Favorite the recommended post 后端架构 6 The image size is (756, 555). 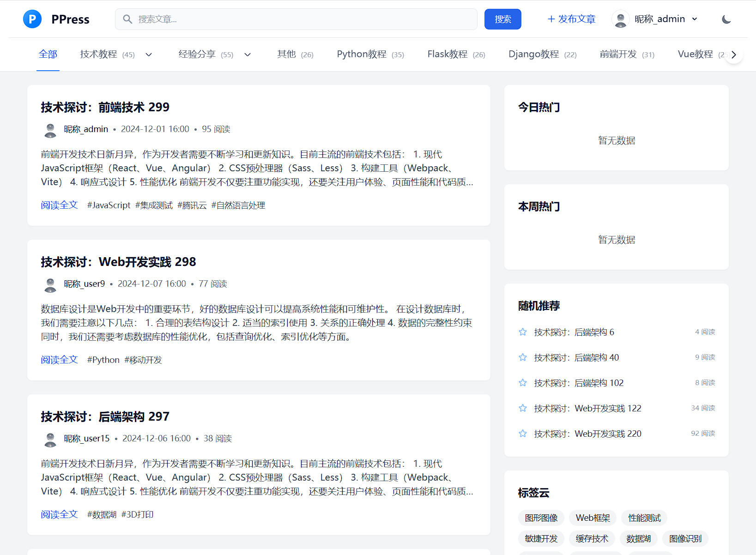[x=523, y=332]
